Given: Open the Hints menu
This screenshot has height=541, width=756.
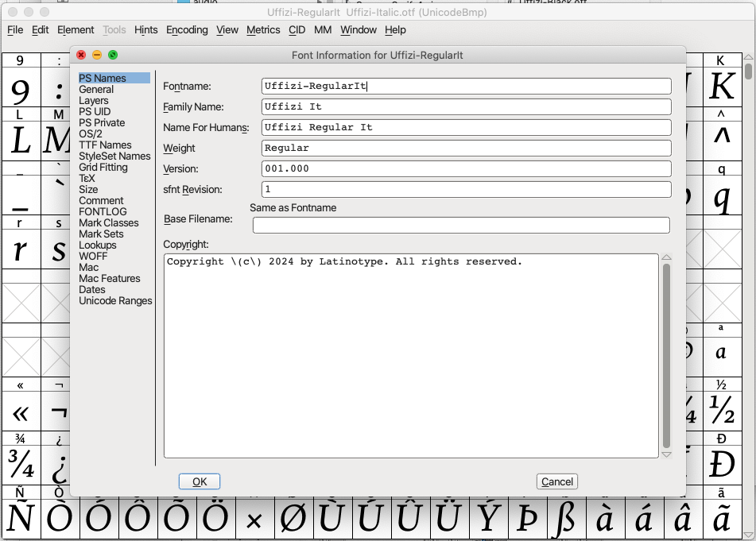Looking at the screenshot, I should 145,30.
